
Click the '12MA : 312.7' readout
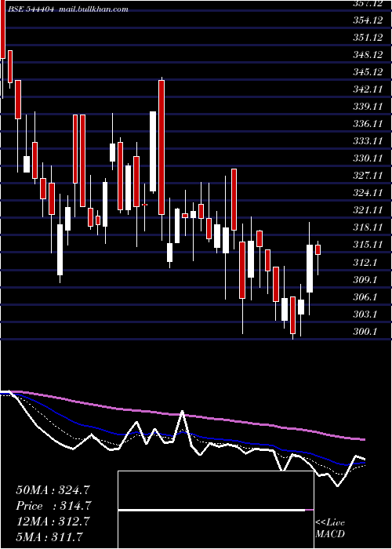[x=53, y=522]
